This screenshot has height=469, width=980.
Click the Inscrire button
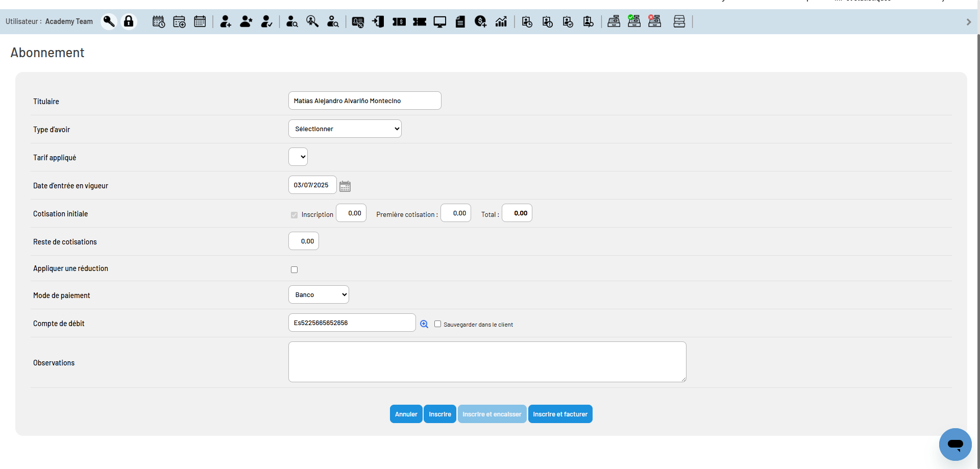click(440, 414)
